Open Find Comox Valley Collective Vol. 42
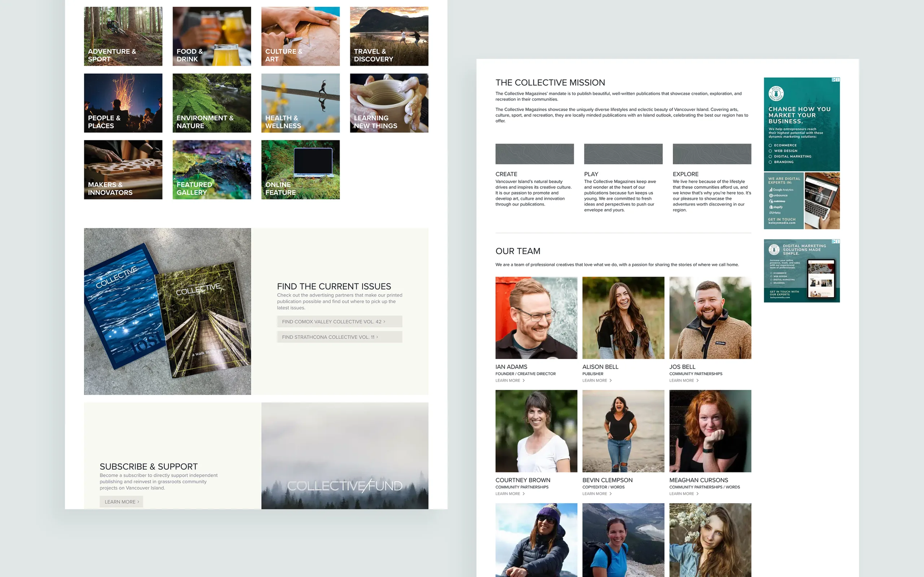 pos(339,322)
